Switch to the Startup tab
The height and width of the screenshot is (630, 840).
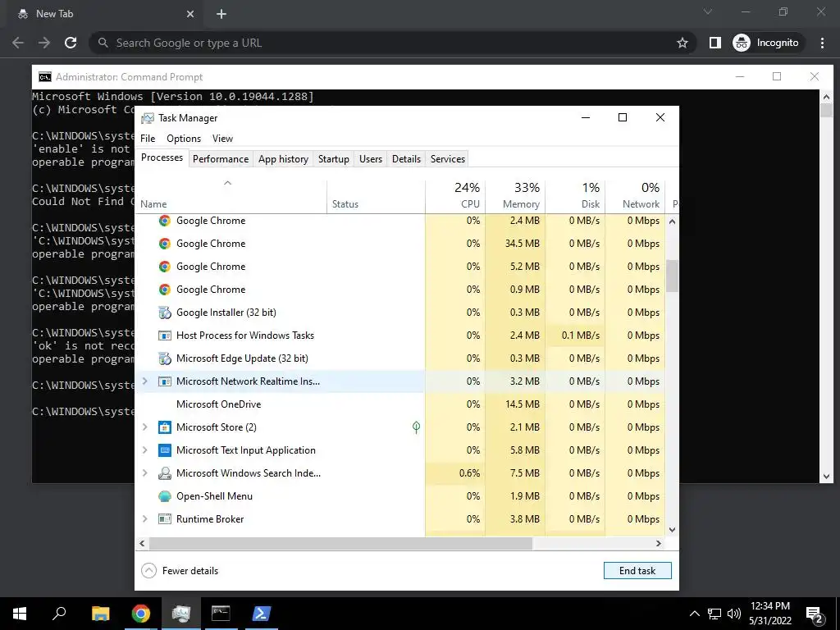tap(334, 159)
